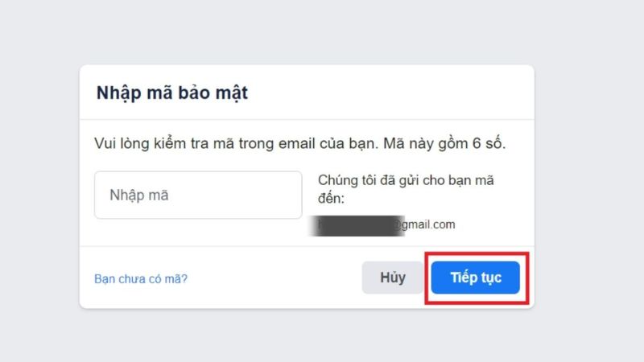The width and height of the screenshot is (644, 362).
Task: Click the "đến:" label above the email
Action: tap(331, 197)
